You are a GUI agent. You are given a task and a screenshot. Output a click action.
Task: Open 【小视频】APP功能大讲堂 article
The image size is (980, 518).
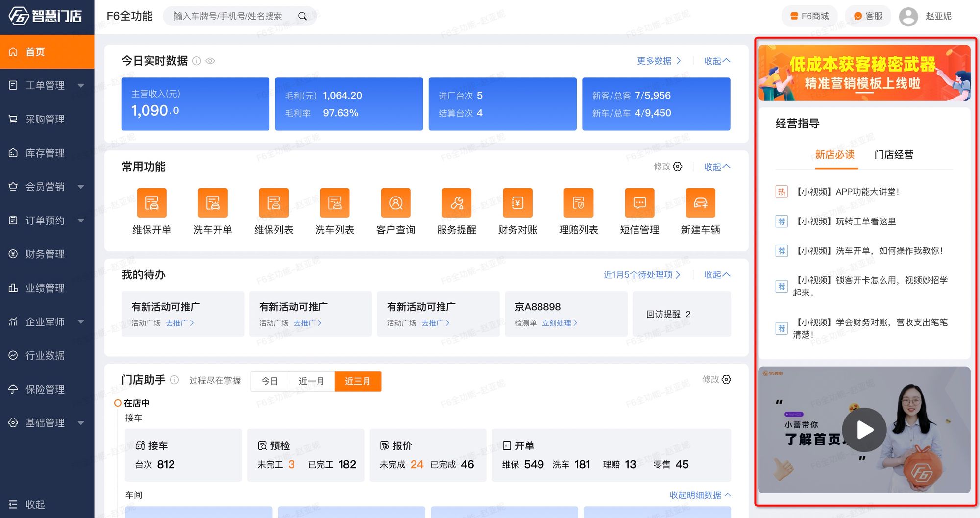[846, 192]
